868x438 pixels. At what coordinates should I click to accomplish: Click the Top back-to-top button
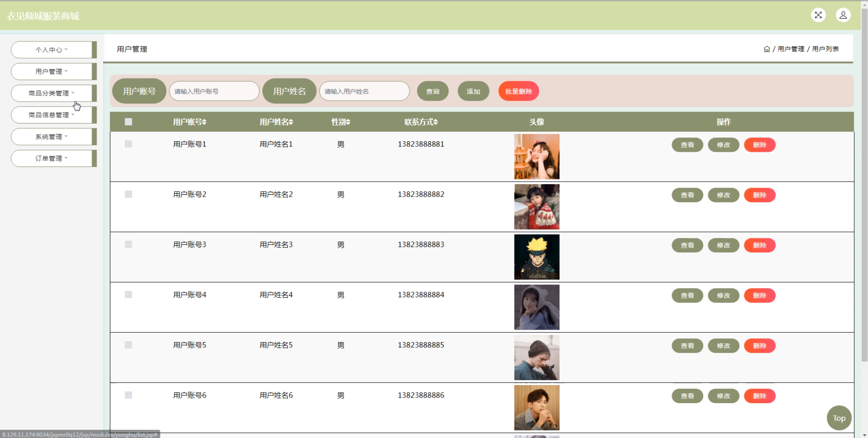(839, 418)
